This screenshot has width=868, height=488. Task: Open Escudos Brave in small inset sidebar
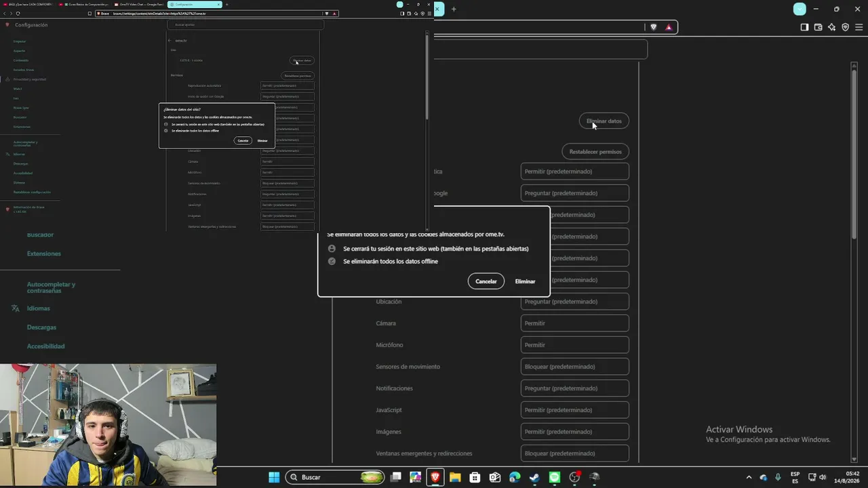click(24, 70)
